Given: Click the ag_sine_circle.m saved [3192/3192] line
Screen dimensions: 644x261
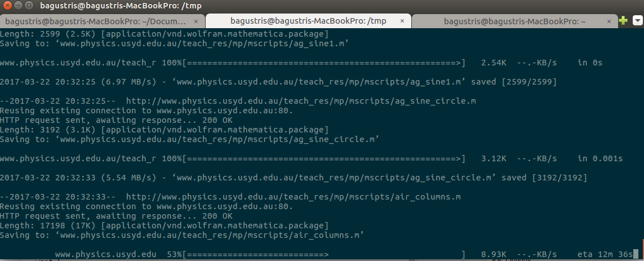Looking at the screenshot, I should (293, 178).
